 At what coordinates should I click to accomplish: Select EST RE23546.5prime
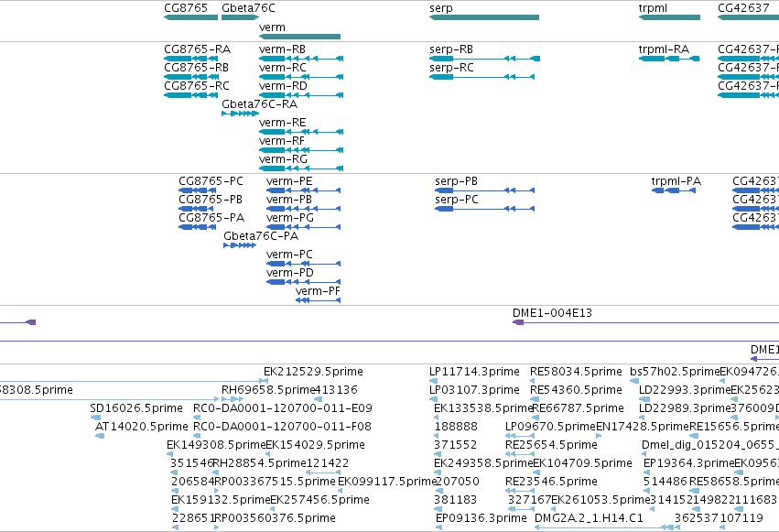(x=551, y=482)
